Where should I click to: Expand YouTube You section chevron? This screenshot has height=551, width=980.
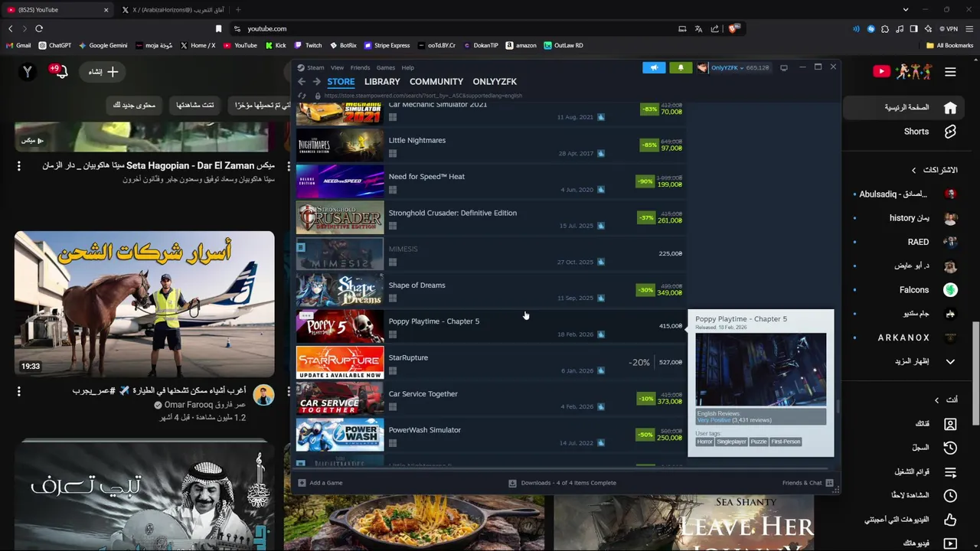(936, 400)
